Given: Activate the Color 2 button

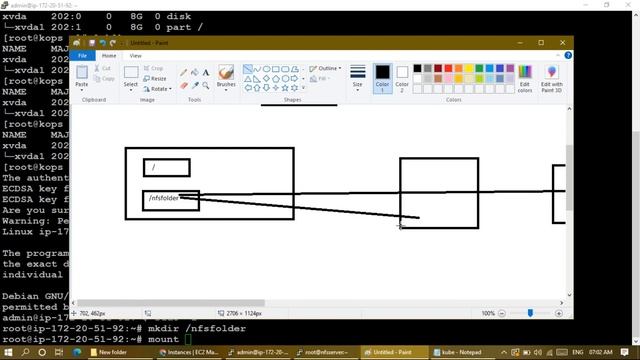Looking at the screenshot, I should [x=402, y=79].
